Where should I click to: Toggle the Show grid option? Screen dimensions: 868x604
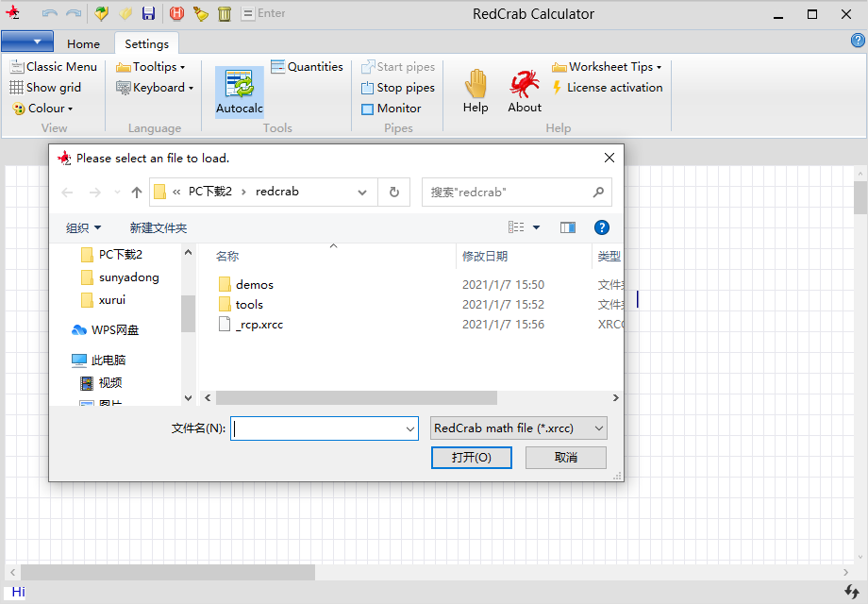(45, 88)
